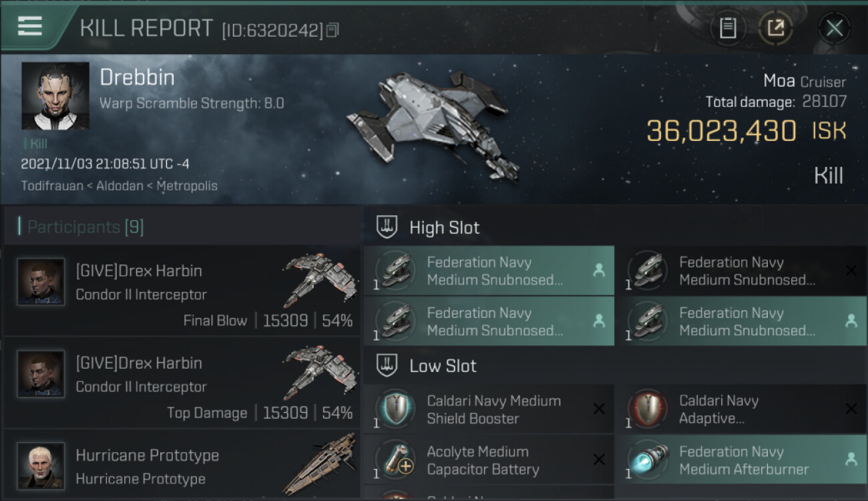Select Drebbin's pilot name
868x501 pixels.
[137, 77]
